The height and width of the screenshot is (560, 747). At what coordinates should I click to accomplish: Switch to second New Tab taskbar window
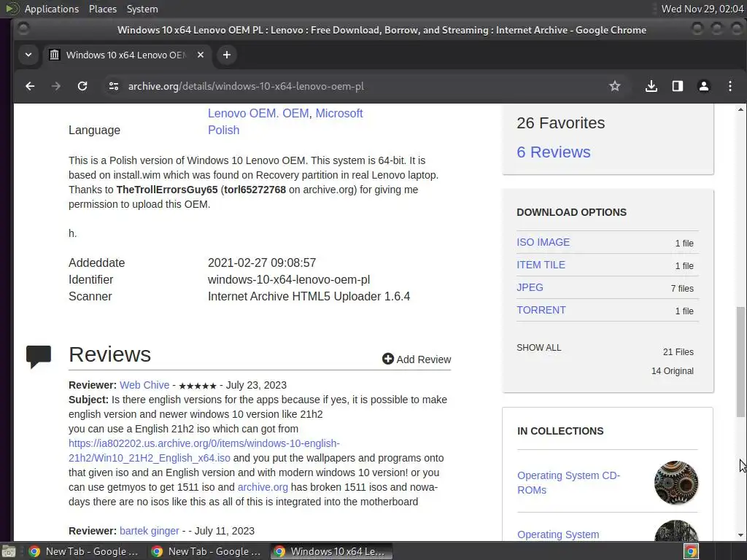[x=207, y=551]
